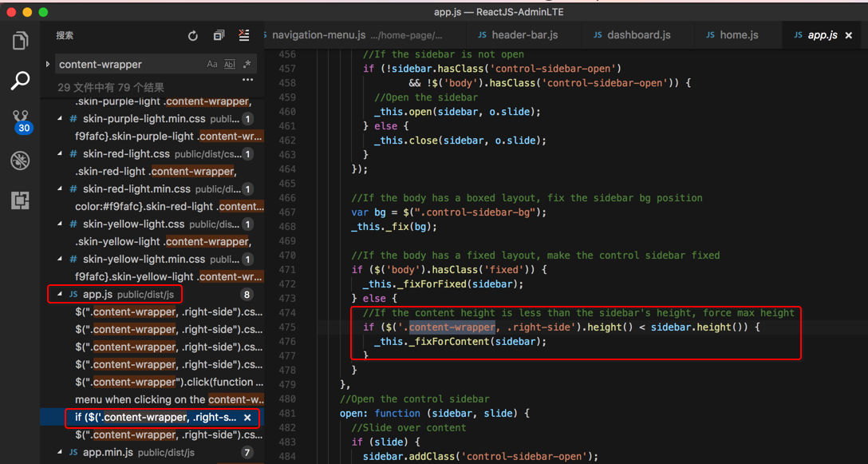
Task: Collapse all search results with header icon
Action: pyautogui.click(x=219, y=36)
